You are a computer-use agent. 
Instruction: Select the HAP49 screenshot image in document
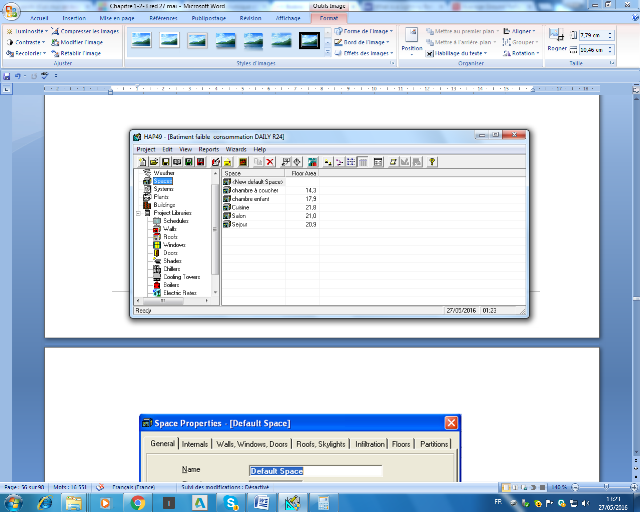(x=329, y=224)
